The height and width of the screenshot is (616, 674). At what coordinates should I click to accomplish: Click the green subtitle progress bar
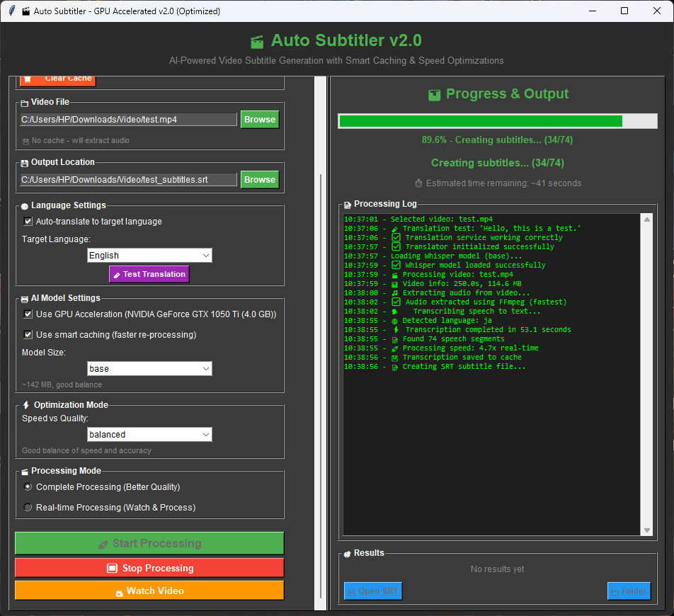(498, 121)
